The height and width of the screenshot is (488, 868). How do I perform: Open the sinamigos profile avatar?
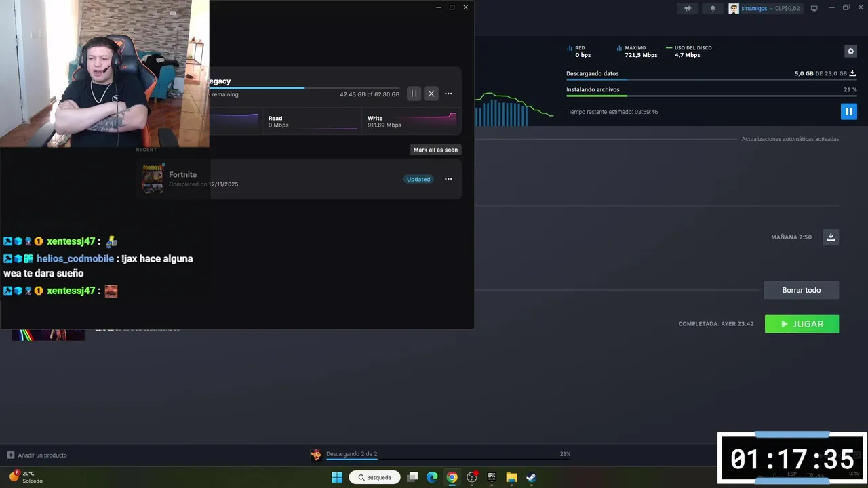[734, 9]
